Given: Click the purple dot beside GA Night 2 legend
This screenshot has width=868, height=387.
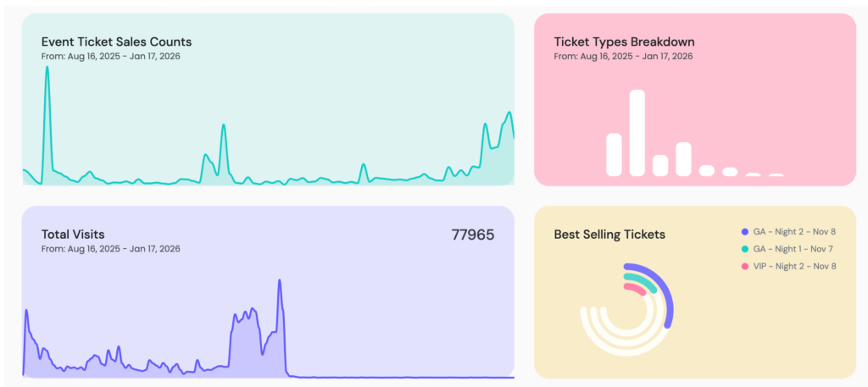Looking at the screenshot, I should (x=745, y=231).
